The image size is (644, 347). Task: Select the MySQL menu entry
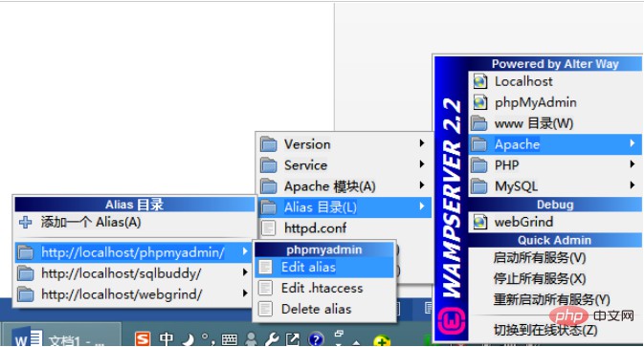(x=555, y=186)
